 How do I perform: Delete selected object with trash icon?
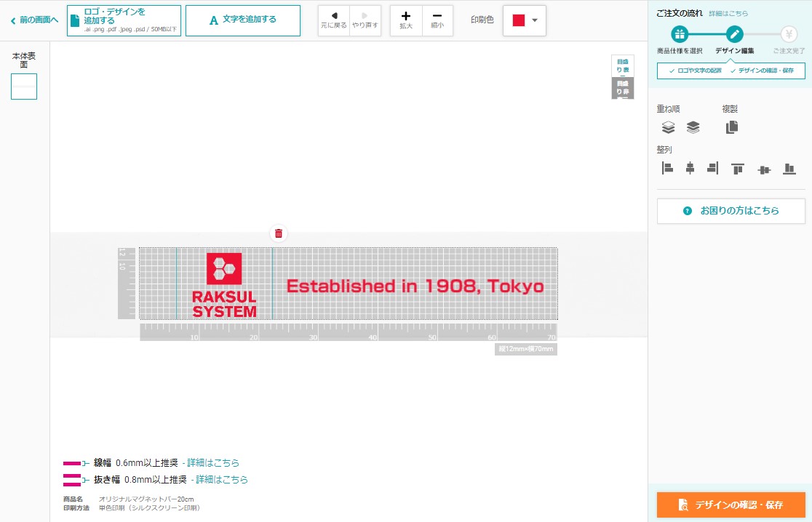[279, 233]
